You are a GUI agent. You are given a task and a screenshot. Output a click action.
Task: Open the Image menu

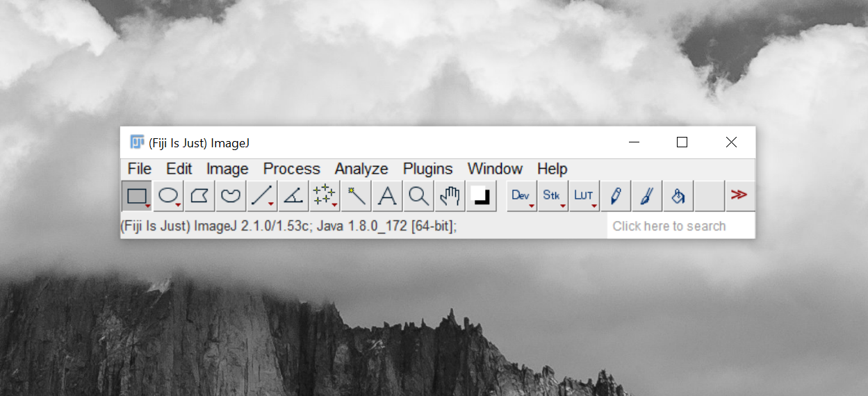(x=227, y=169)
